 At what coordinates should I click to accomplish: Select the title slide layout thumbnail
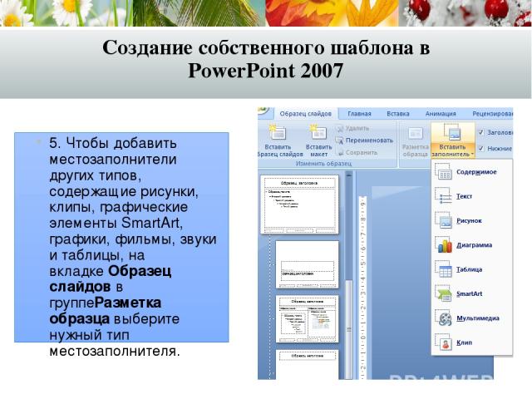[x=308, y=264]
